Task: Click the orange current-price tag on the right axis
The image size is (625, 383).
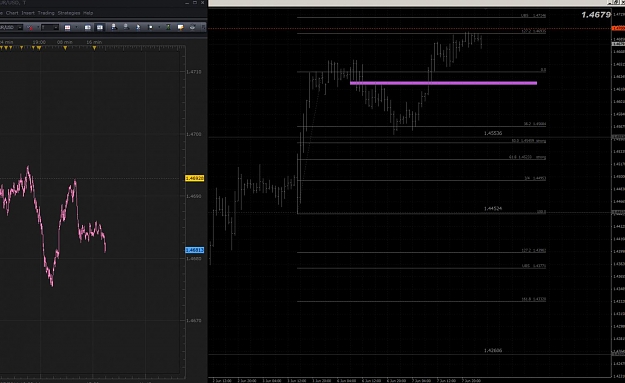Action: [x=619, y=28]
